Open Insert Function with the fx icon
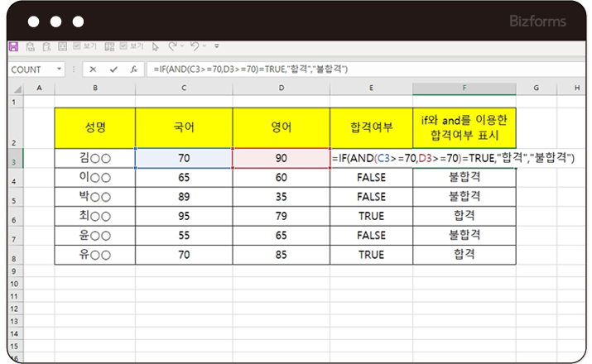The width and height of the screenshot is (592, 364). (x=133, y=69)
